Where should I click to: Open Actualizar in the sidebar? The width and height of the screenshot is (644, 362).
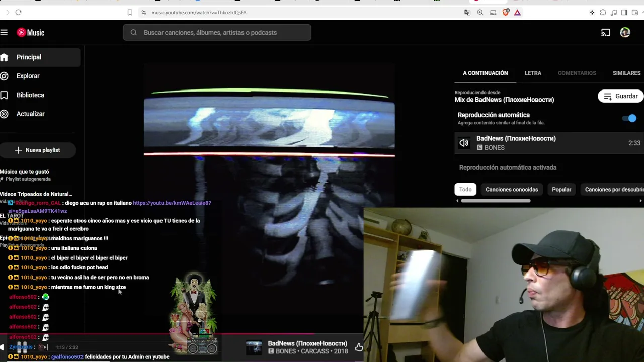point(40,114)
